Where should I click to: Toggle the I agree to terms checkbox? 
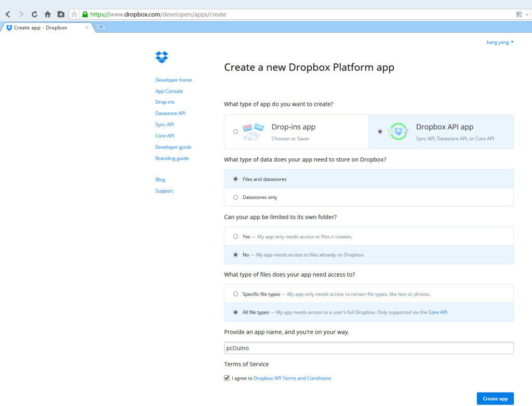tap(227, 378)
